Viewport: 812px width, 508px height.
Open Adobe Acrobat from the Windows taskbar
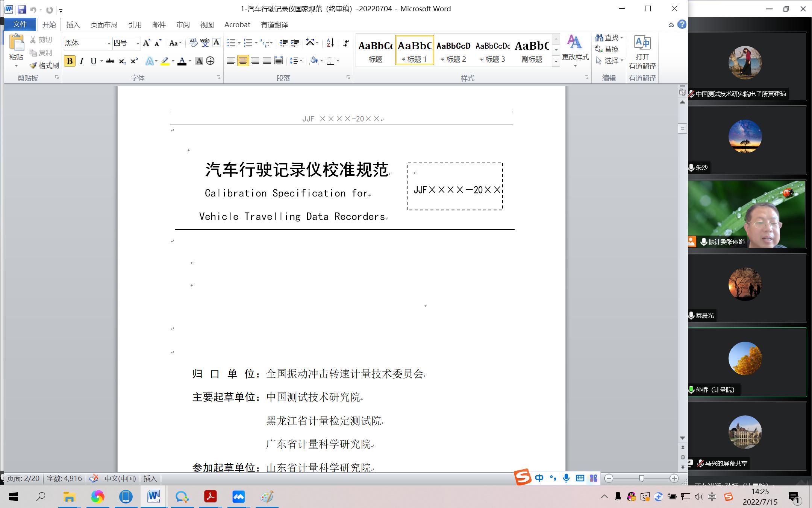(211, 497)
